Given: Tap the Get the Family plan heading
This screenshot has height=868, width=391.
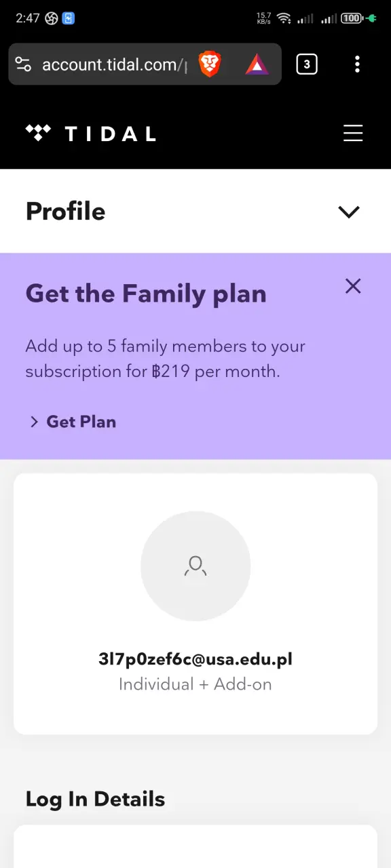Looking at the screenshot, I should 146,294.
